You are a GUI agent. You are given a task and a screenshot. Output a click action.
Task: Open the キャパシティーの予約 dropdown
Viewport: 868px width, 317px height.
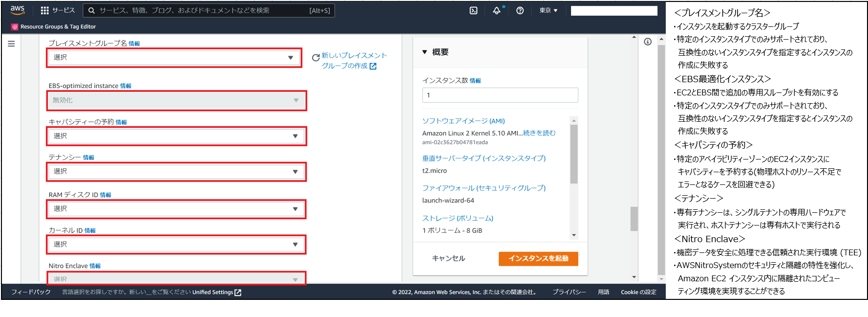point(176,136)
